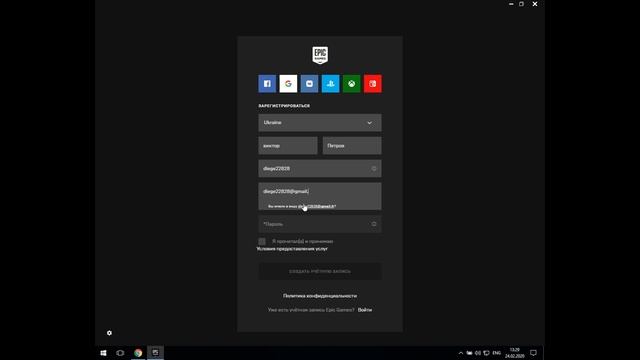Minimize the launcher window
The image size is (640, 360).
[511, 4]
